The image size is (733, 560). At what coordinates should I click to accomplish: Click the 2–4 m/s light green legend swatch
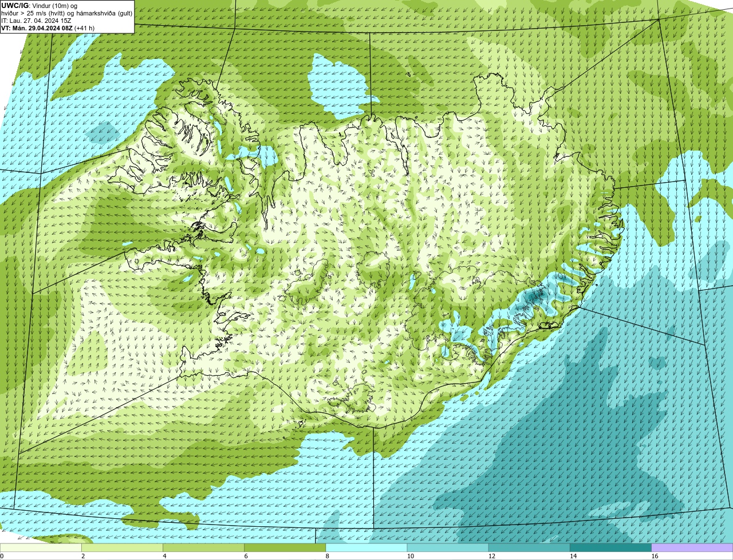[123, 547]
